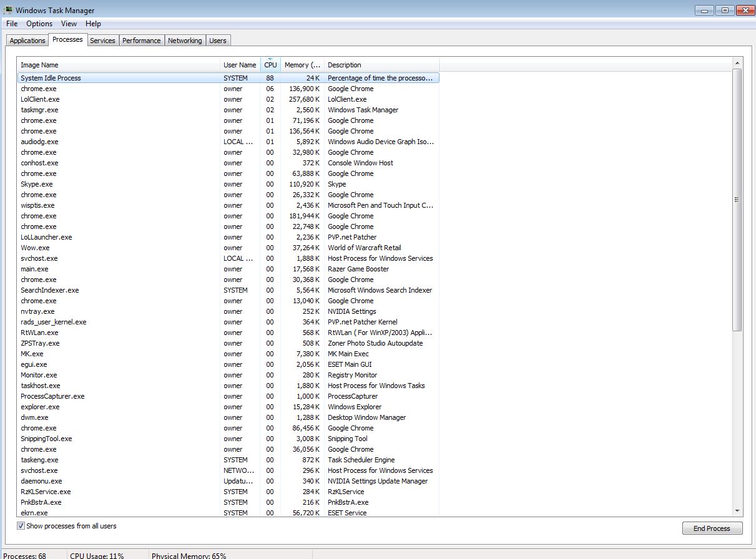Select the SnippingTool.exe process

(228, 439)
